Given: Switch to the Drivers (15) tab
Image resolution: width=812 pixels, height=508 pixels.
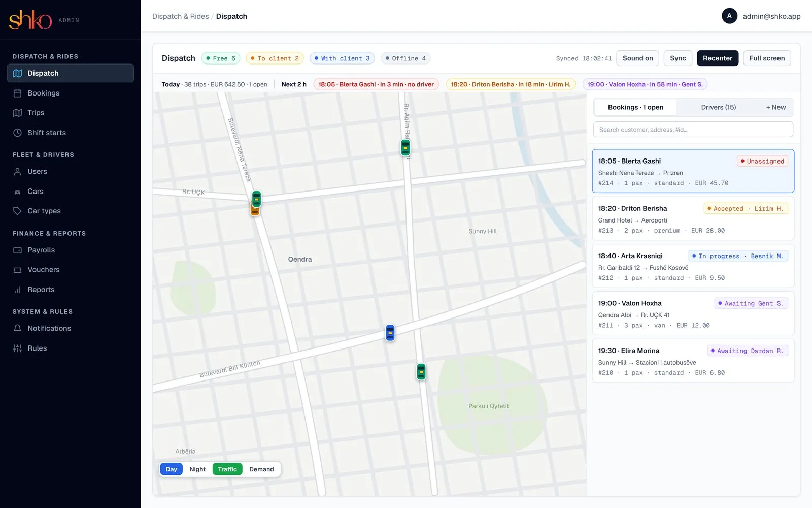Looking at the screenshot, I should coord(718,107).
